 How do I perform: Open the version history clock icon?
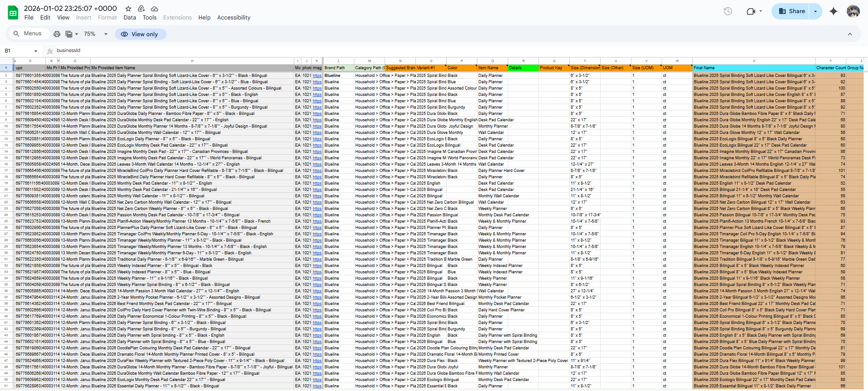point(728,11)
